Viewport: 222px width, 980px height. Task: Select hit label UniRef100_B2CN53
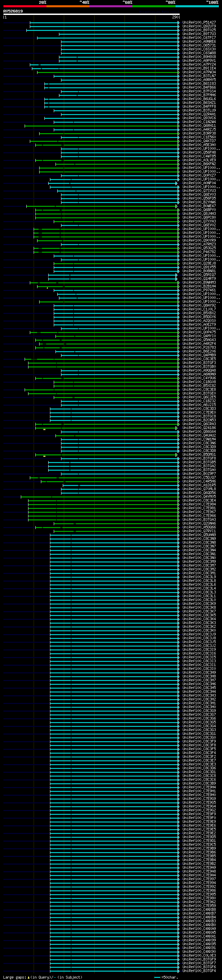[x=199, y=420]
